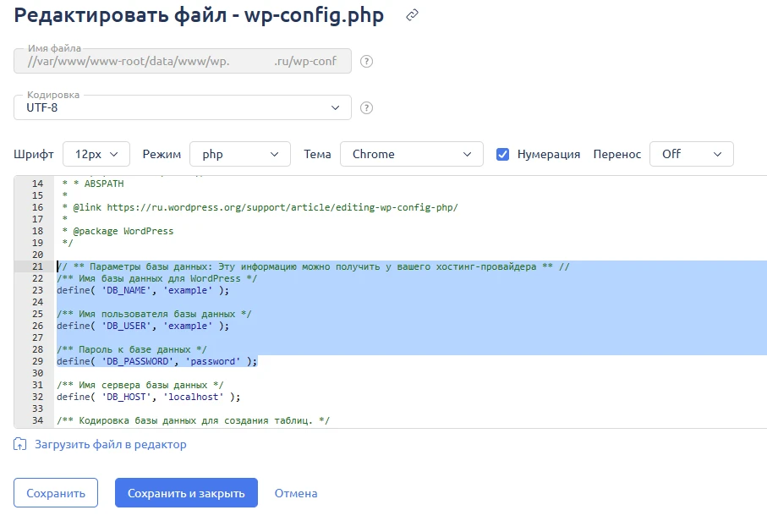The height and width of the screenshot is (532, 767).
Task: Click the Имя файла path field
Action: (183, 61)
